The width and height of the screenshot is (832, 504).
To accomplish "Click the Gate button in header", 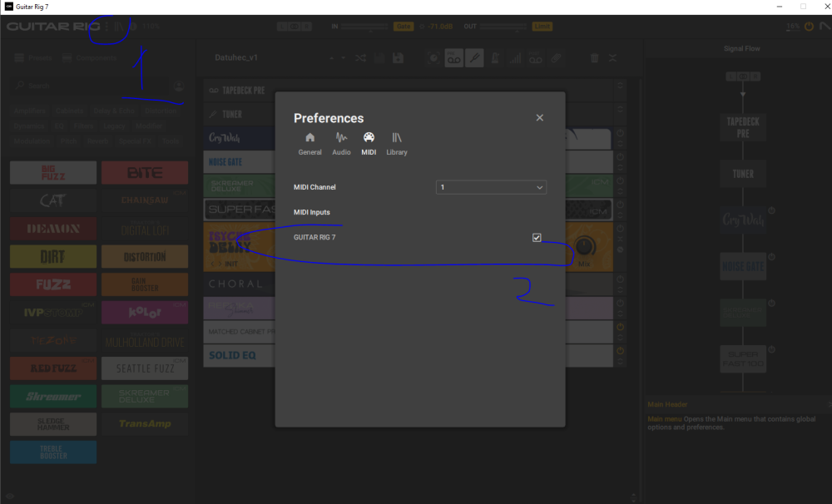I will (404, 26).
